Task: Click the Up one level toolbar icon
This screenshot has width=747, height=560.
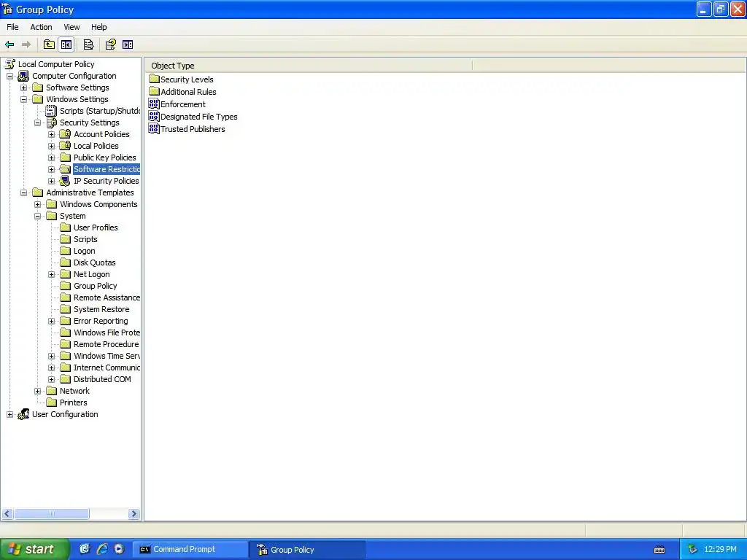Action: tap(49, 44)
